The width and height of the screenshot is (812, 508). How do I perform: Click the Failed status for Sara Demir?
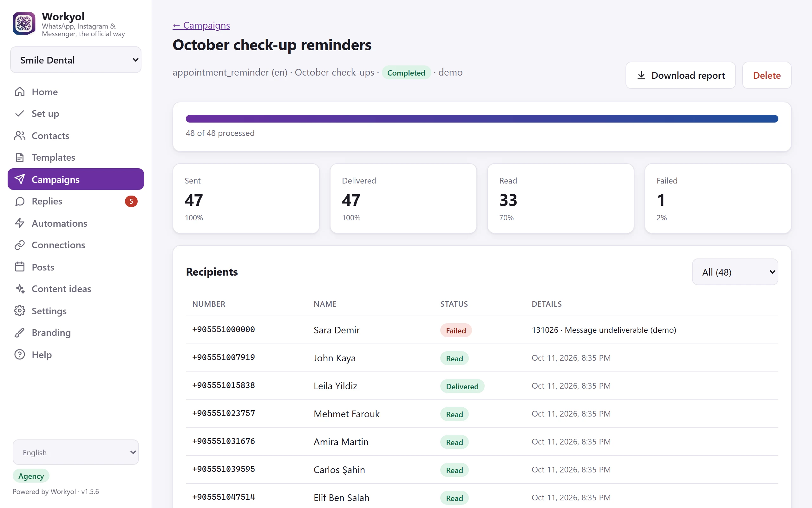456,330
